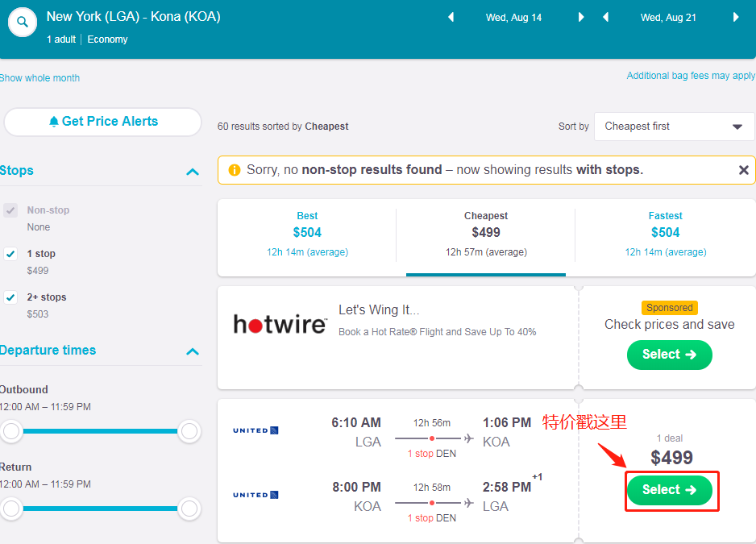756x544 pixels.
Task: Click 60 results sorted by Cheapest text
Action: pos(283,127)
